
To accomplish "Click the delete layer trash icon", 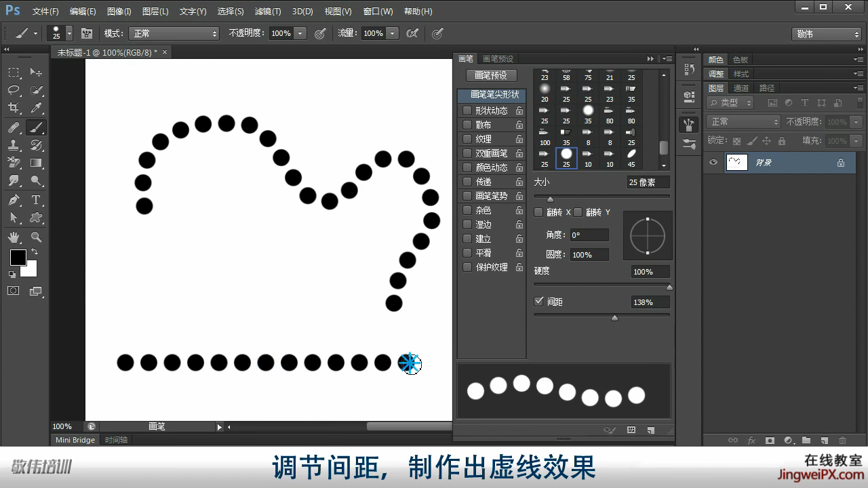I will [x=843, y=440].
